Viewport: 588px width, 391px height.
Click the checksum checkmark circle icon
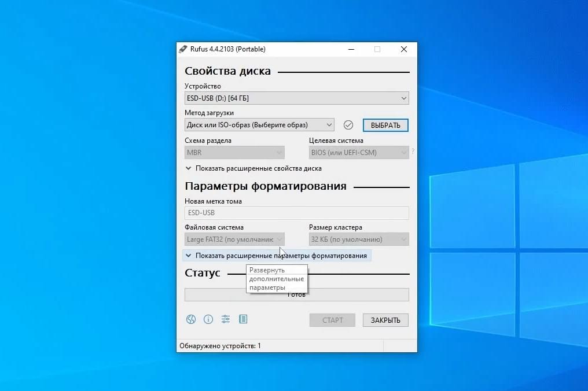[x=348, y=125]
